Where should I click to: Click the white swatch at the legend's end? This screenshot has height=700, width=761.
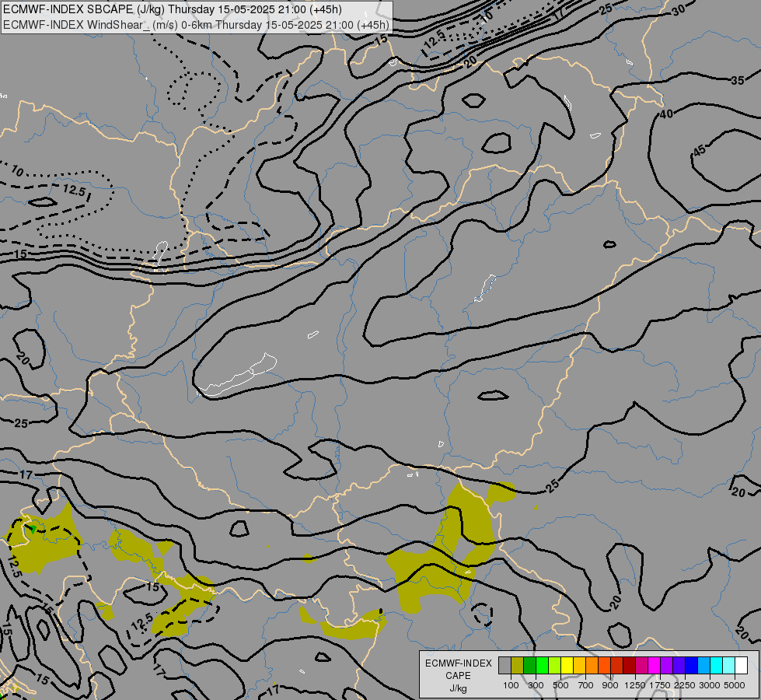tap(741, 666)
